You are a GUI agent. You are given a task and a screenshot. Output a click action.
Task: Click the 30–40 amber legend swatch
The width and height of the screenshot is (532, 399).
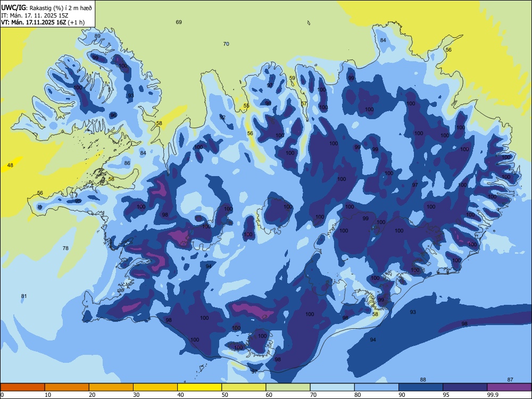pyautogui.click(x=155, y=387)
